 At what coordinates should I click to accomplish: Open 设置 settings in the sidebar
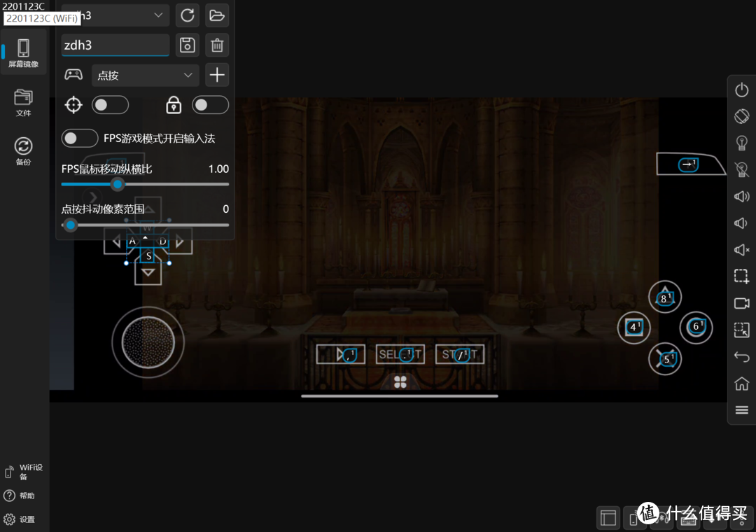(x=20, y=519)
